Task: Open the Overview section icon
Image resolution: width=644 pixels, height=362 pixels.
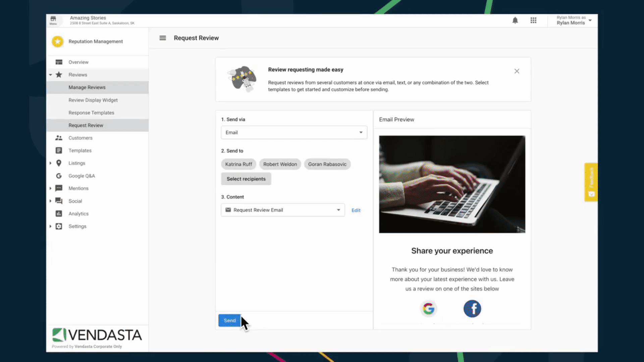Action: [59, 62]
